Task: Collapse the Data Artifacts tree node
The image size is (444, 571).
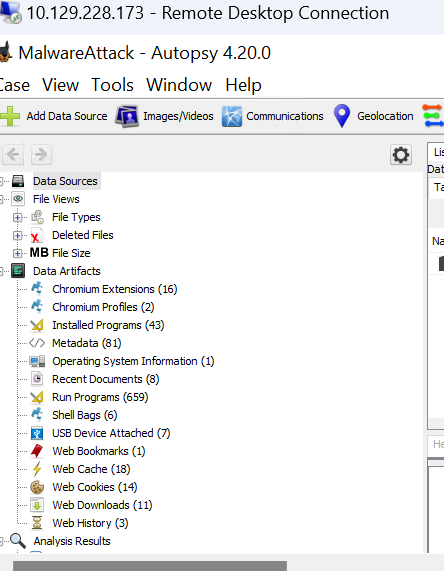Action: click(x=1, y=271)
